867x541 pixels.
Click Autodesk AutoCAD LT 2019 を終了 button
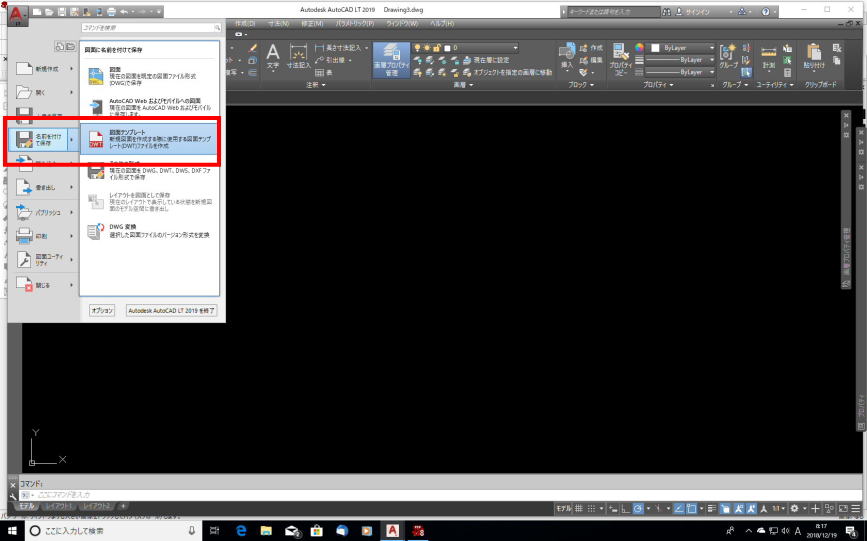(171, 310)
